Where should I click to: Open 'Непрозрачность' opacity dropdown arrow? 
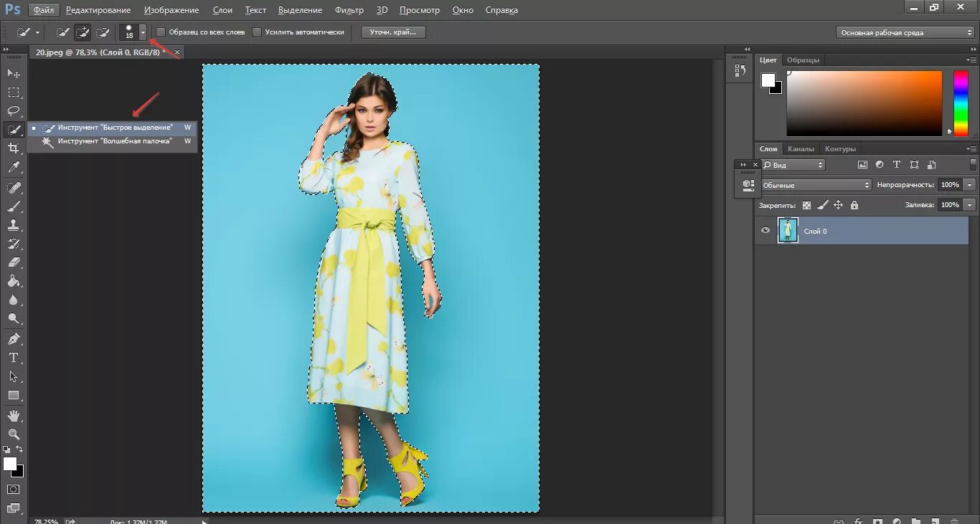970,185
